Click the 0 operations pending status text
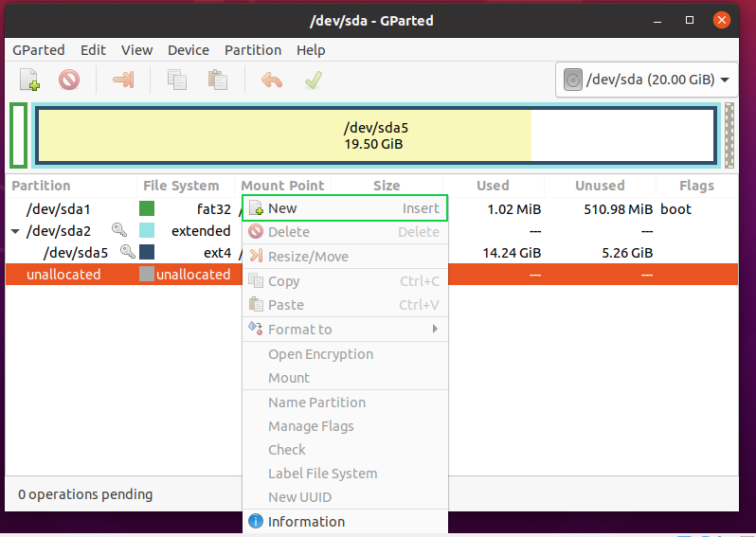This screenshot has height=537, width=756. (x=85, y=494)
